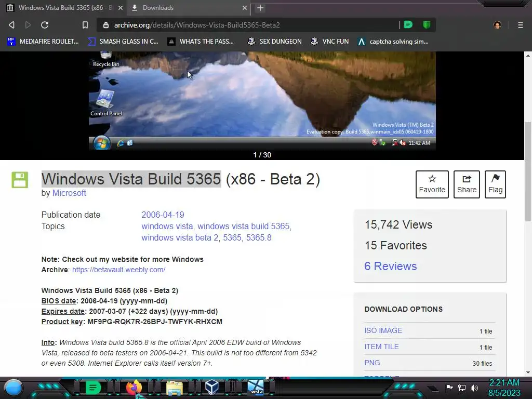The width and height of the screenshot is (532, 399).
Task: Open the green chat app on taskbar
Action: click(x=93, y=388)
